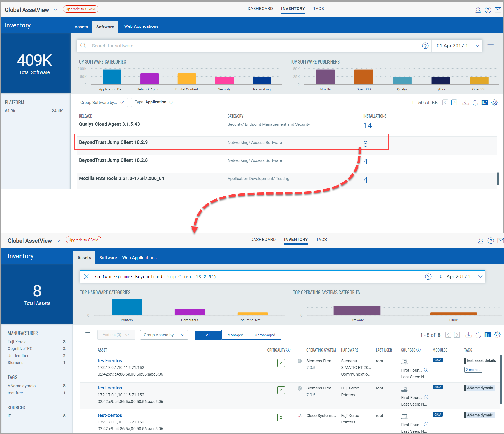
Task: Switch to DASHBOARD in top navigation
Action: (x=260, y=9)
